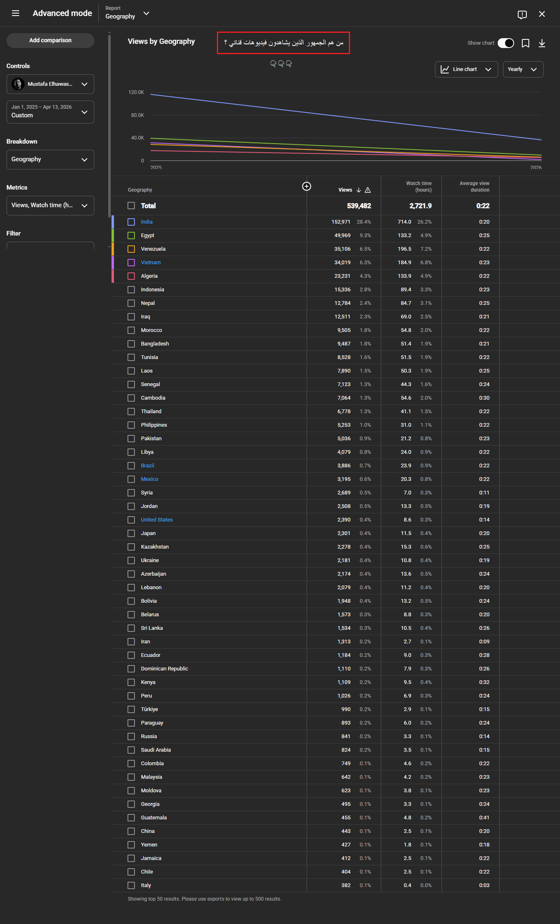Viewport: 560px width, 924px height.
Task: Click the Add comparison button
Action: point(50,41)
